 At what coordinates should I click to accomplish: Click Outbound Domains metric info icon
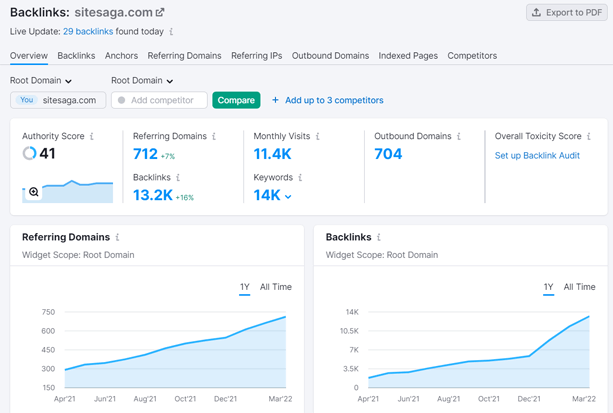[459, 136]
